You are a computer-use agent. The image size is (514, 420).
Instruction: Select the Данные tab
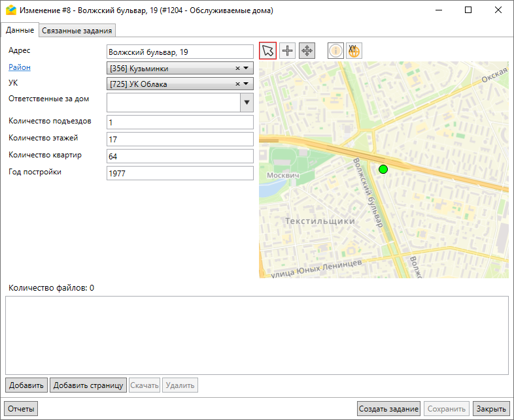(20, 30)
